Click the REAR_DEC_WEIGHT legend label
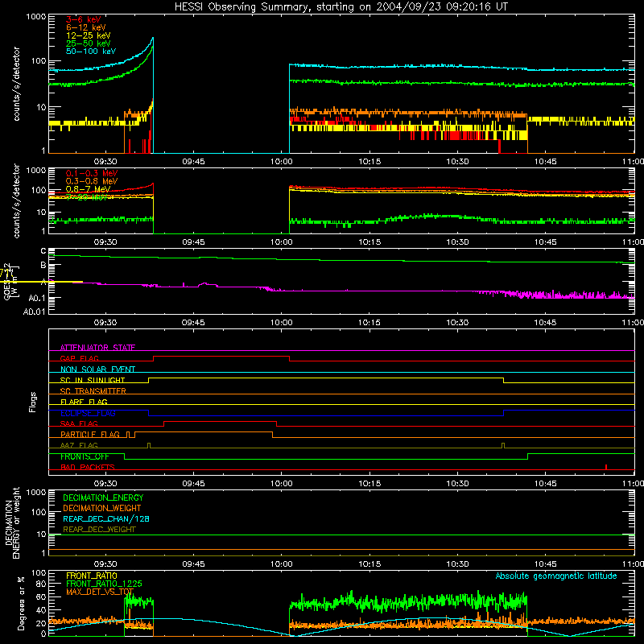The width and height of the screenshot is (644, 644). click(99, 530)
